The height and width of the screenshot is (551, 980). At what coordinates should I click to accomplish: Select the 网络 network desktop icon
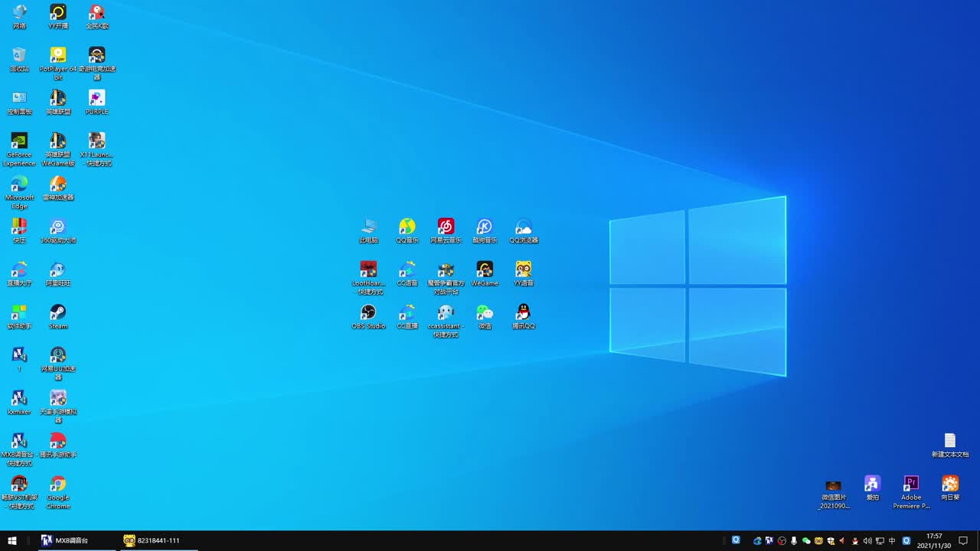click(x=19, y=17)
